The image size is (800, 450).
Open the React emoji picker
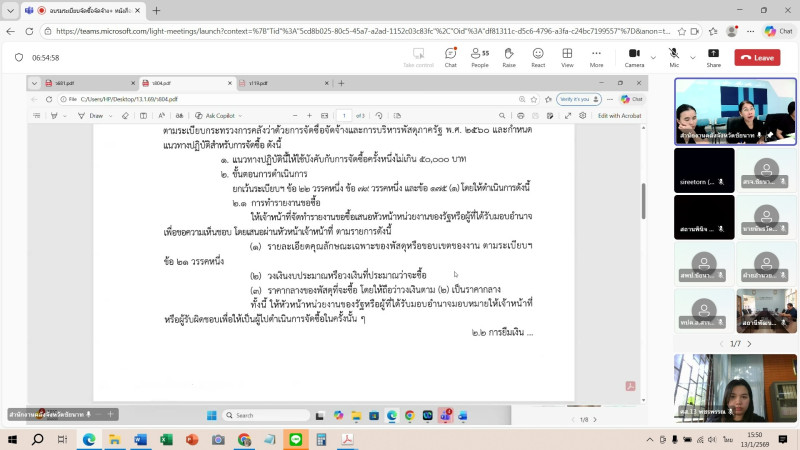(538, 57)
